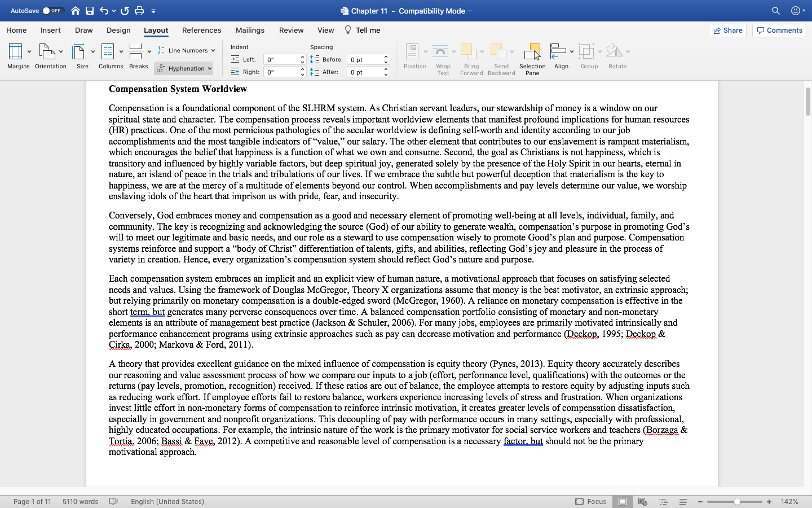Click the Indent Left value field

click(x=281, y=59)
